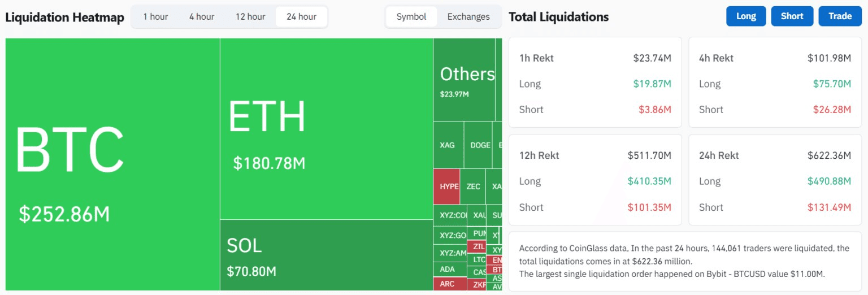Select the SOL heatmap tile
This screenshot has width=868, height=295.
click(x=326, y=255)
